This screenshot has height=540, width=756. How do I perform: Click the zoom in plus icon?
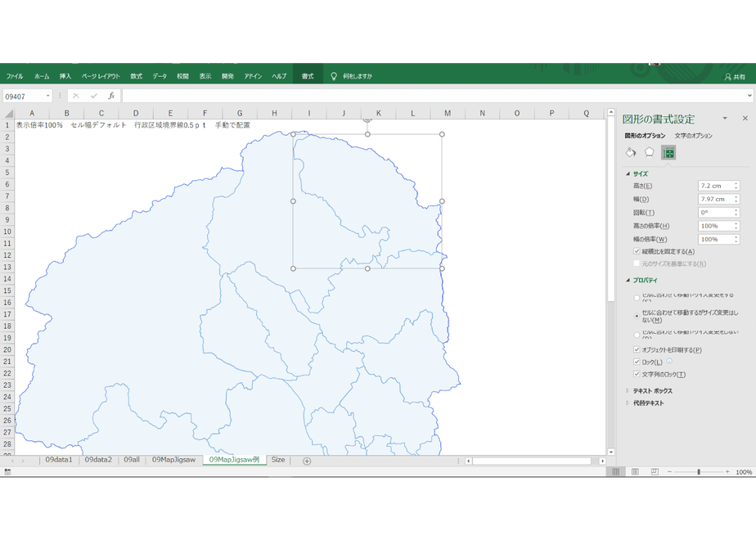click(727, 472)
